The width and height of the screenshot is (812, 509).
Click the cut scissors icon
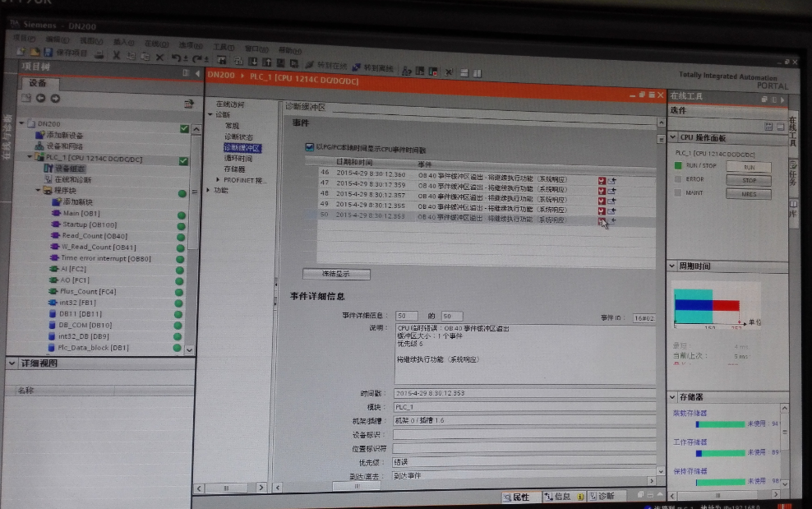(117, 55)
